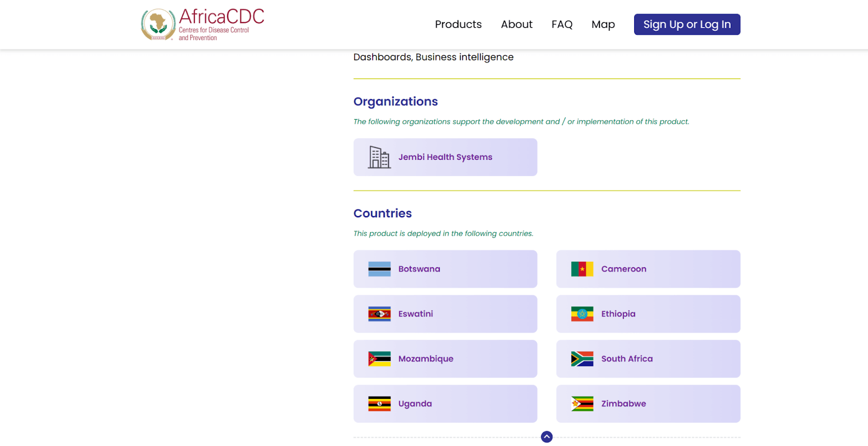
Task: Select the Cameroon country name
Action: tap(624, 269)
